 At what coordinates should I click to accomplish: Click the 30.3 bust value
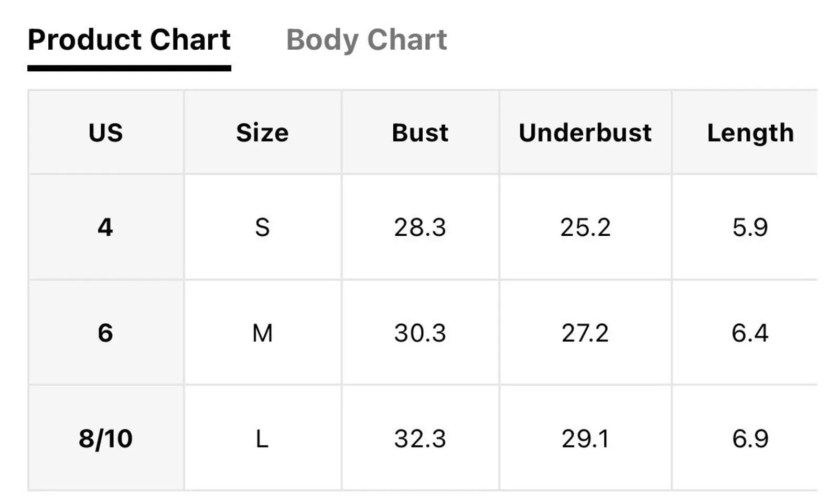[420, 333]
